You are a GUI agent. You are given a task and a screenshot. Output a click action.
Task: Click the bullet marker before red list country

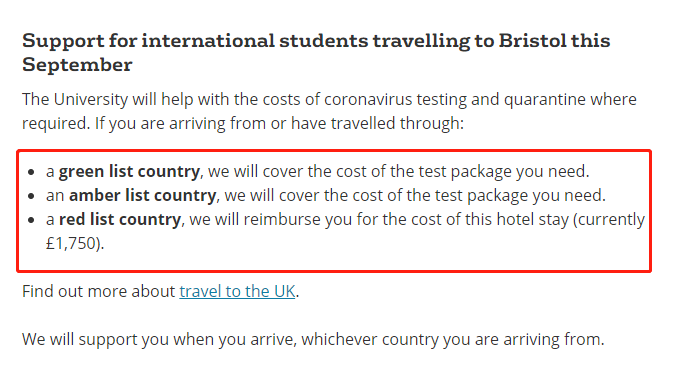pyautogui.click(x=31, y=220)
